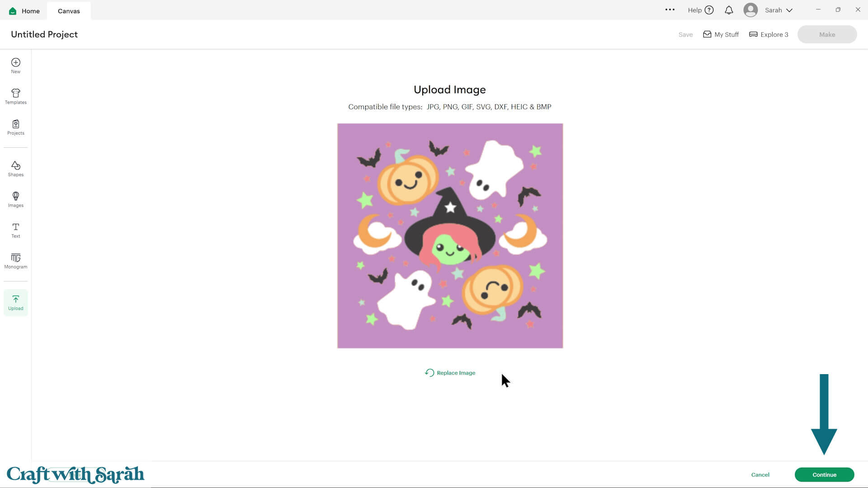
Task: Select the Halloween image preview
Action: pos(450,235)
